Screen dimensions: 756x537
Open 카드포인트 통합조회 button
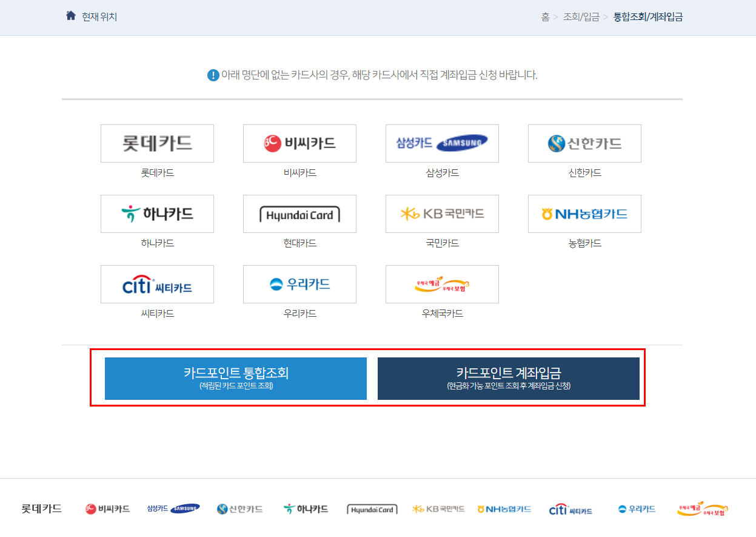(x=236, y=379)
